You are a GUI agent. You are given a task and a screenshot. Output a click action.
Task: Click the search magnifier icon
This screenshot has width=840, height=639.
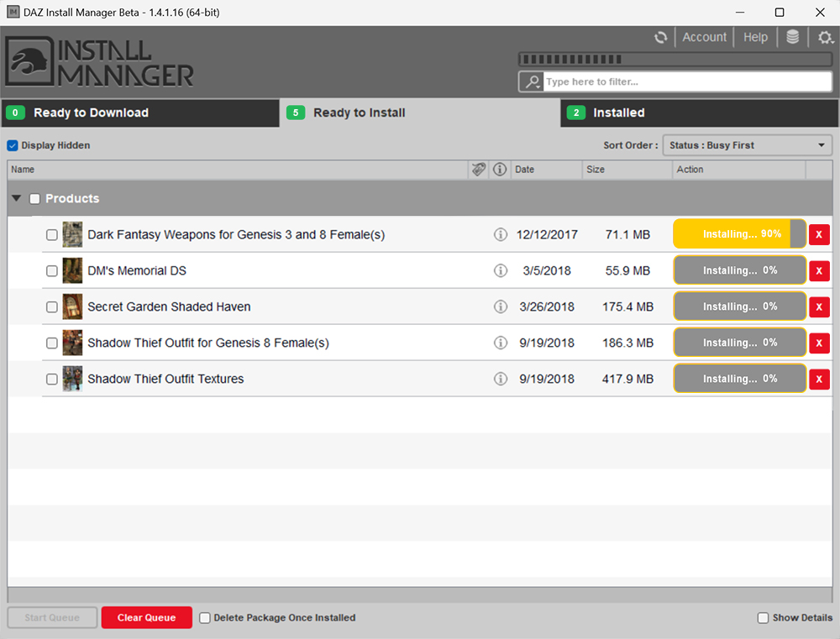(531, 81)
